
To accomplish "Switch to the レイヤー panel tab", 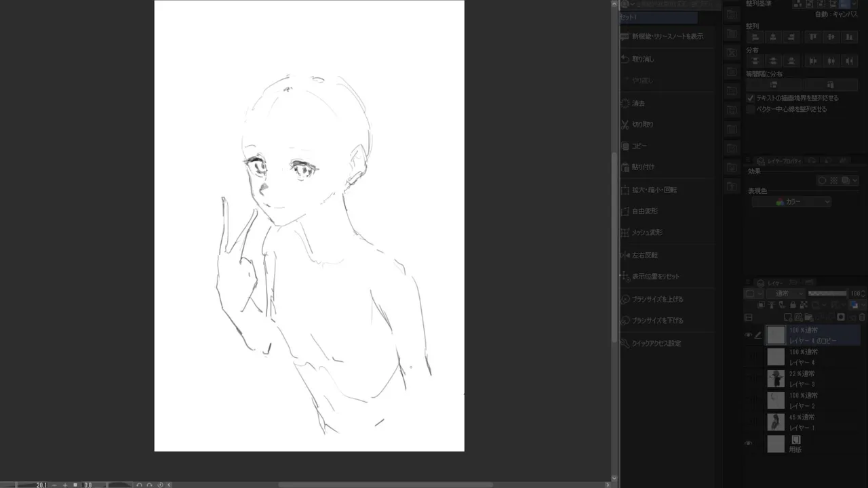I will [770, 283].
